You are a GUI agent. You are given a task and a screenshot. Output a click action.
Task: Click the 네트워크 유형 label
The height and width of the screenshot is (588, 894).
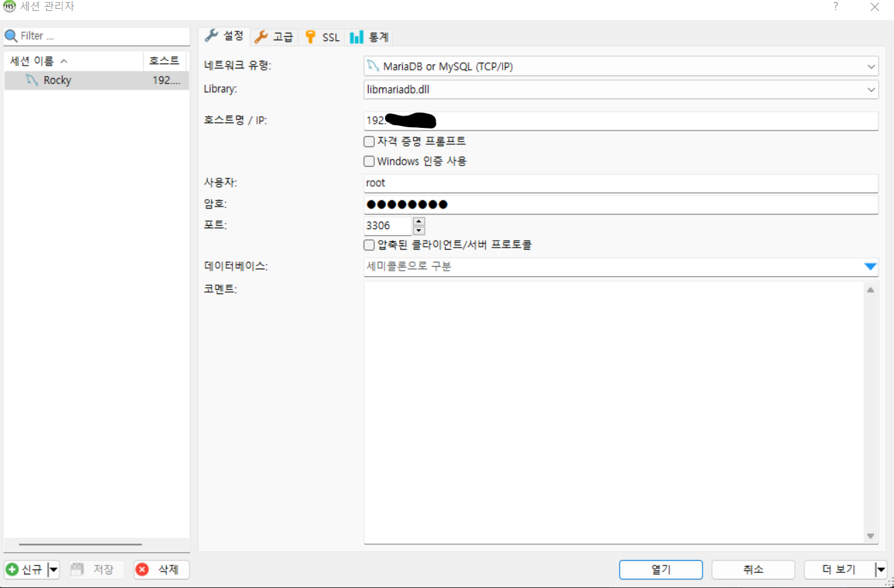pos(237,66)
